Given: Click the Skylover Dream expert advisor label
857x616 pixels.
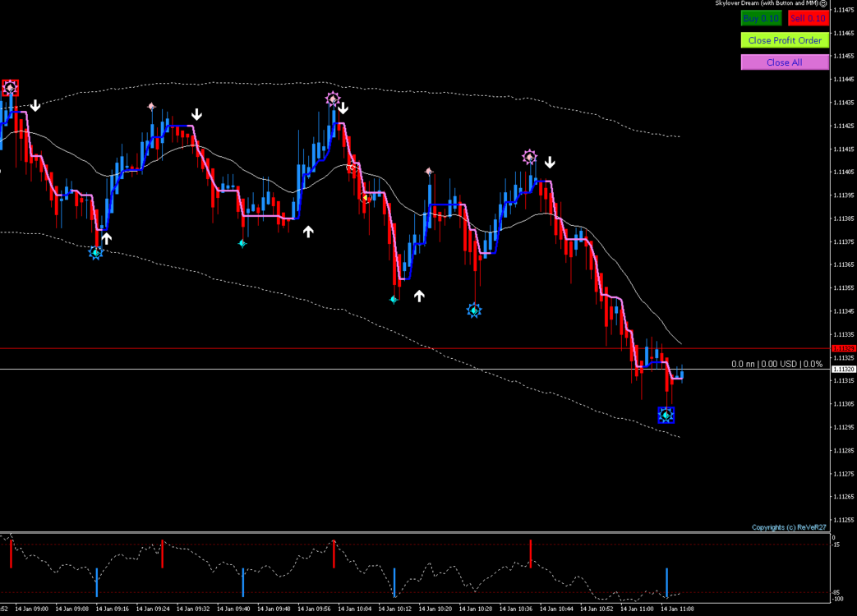Looking at the screenshot, I should click(x=767, y=3).
